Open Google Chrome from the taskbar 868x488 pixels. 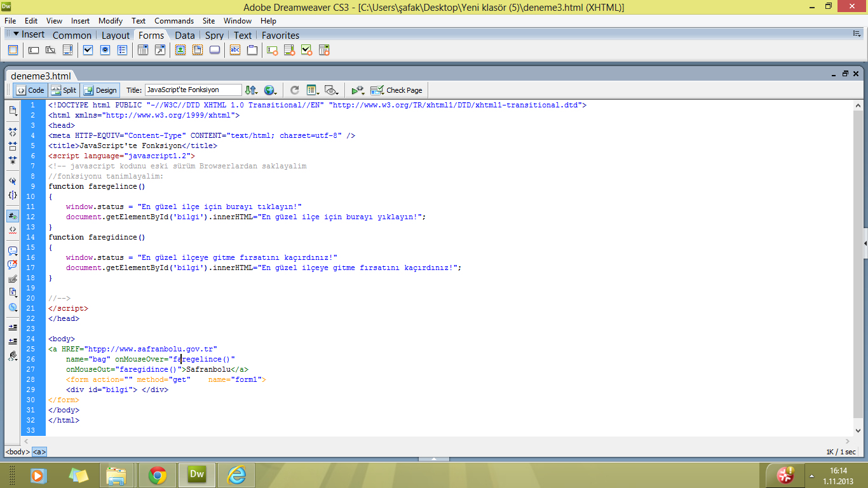pyautogui.click(x=158, y=475)
